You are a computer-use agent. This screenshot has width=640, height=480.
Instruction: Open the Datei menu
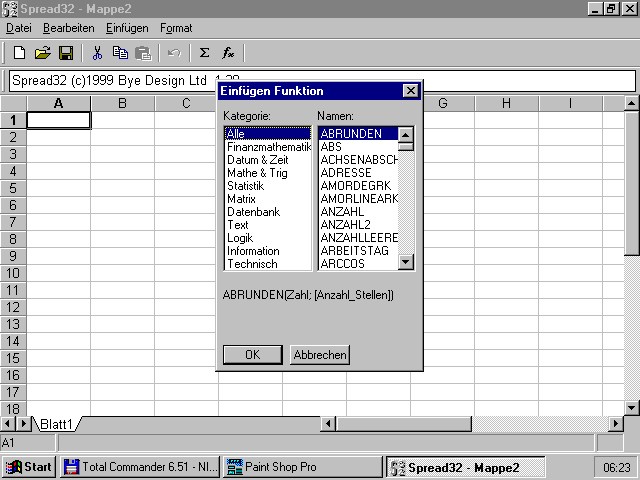pyautogui.click(x=19, y=28)
